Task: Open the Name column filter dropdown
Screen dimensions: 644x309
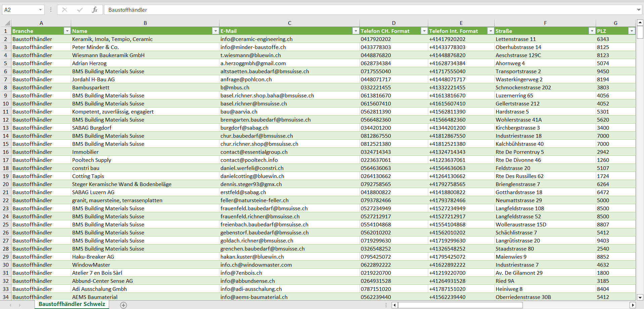Action: point(215,31)
